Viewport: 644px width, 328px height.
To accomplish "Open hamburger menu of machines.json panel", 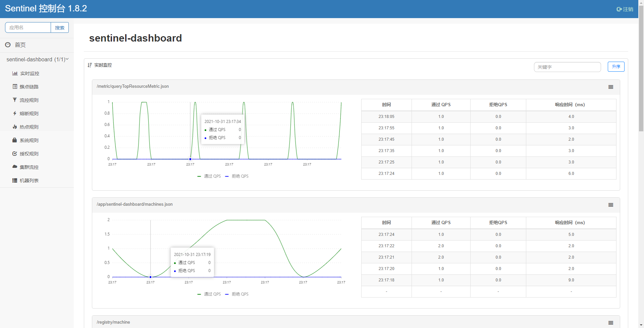I will (x=611, y=205).
